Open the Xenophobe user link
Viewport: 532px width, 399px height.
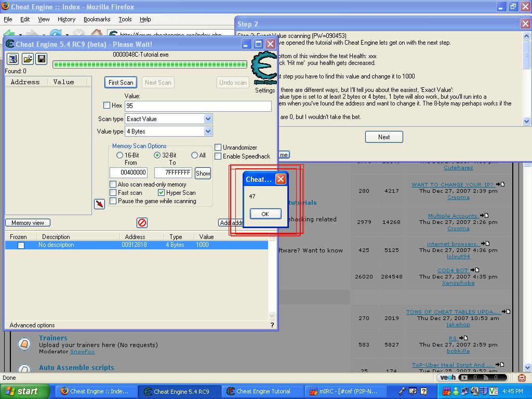click(x=458, y=283)
